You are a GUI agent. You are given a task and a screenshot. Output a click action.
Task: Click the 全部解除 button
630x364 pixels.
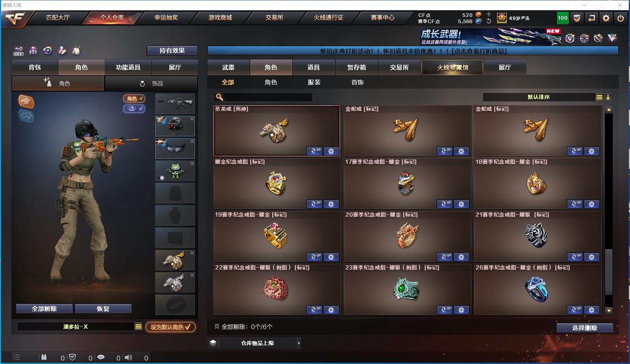click(x=44, y=309)
